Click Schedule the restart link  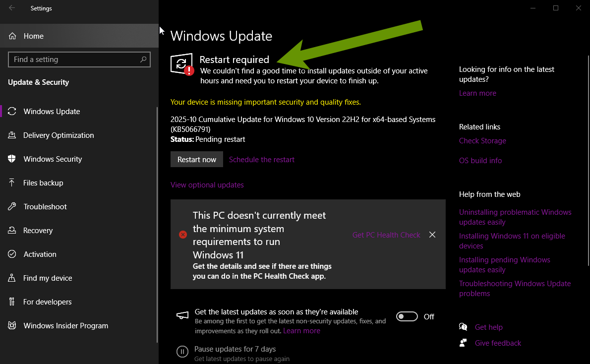click(262, 160)
